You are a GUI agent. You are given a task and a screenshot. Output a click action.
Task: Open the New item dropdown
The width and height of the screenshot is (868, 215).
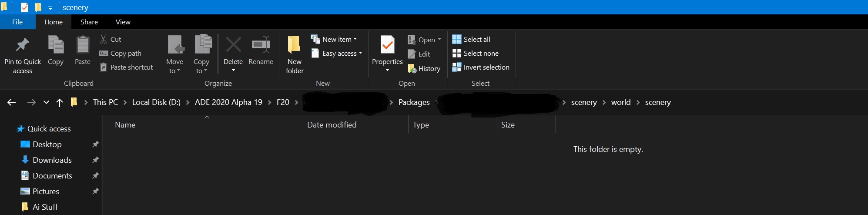pyautogui.click(x=334, y=39)
